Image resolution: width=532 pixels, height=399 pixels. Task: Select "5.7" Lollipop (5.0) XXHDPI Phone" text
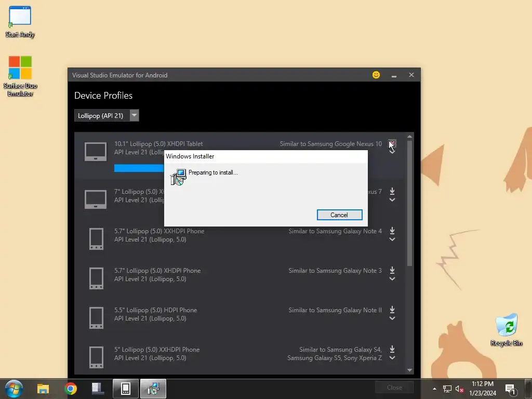click(x=159, y=231)
